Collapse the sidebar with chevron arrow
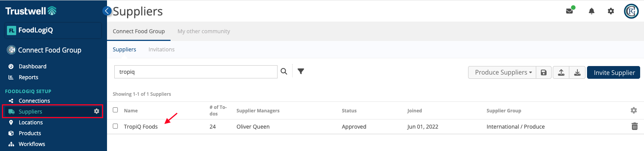The height and width of the screenshot is (151, 644). [x=107, y=11]
